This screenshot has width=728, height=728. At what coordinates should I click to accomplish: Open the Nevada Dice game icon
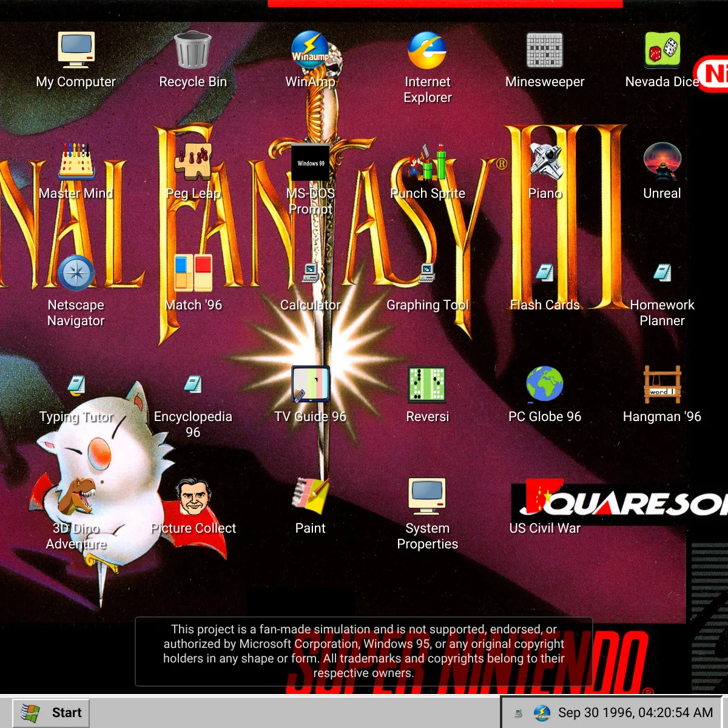662,50
